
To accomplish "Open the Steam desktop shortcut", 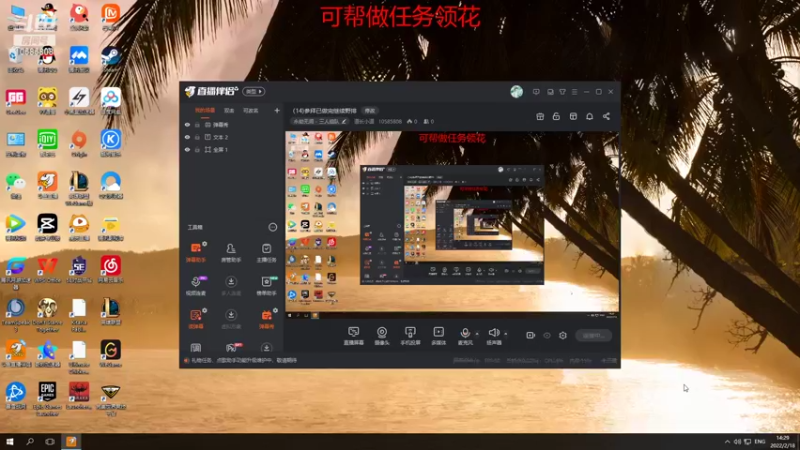I will (111, 59).
